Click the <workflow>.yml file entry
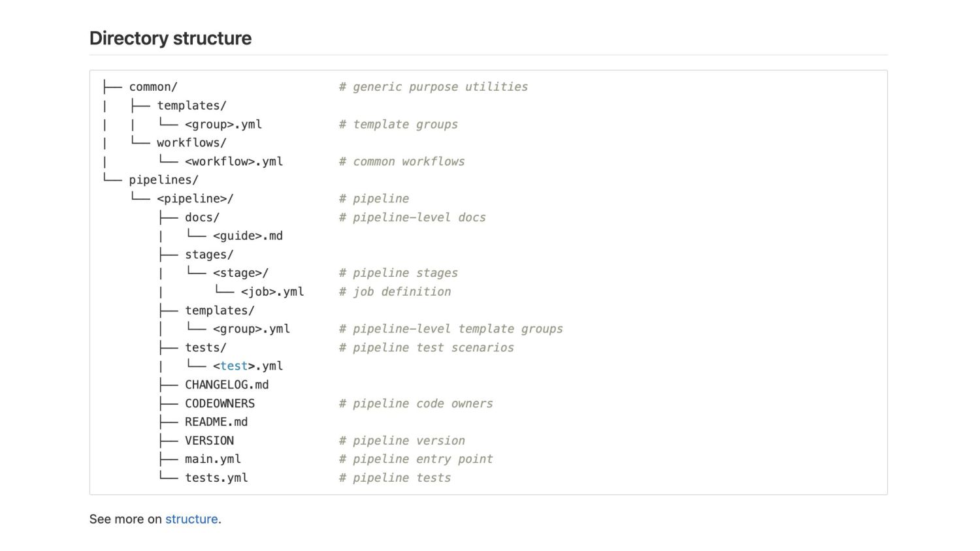This screenshot has height=551, width=980. coord(234,161)
